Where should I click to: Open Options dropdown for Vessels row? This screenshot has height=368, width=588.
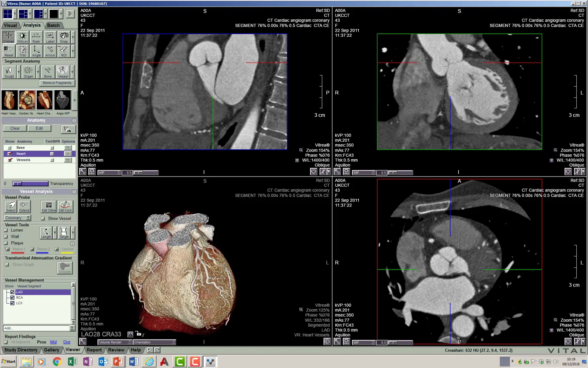coord(68,160)
